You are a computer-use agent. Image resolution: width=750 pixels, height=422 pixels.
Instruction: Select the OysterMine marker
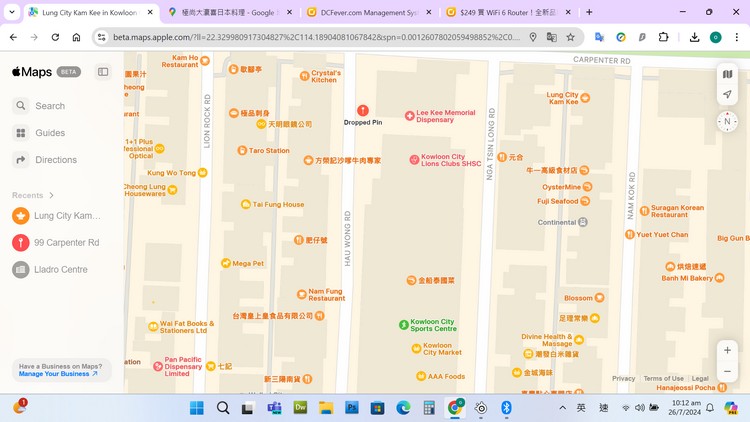tap(587, 187)
